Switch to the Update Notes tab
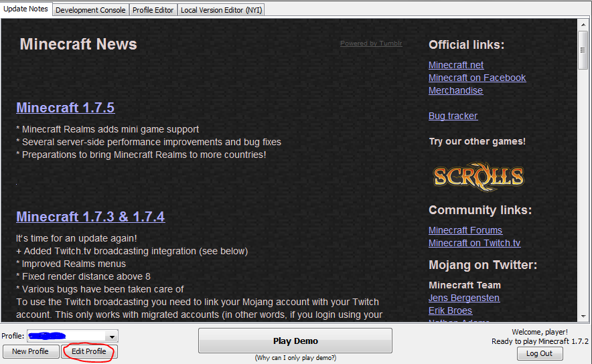The height and width of the screenshot is (364, 592). click(25, 9)
